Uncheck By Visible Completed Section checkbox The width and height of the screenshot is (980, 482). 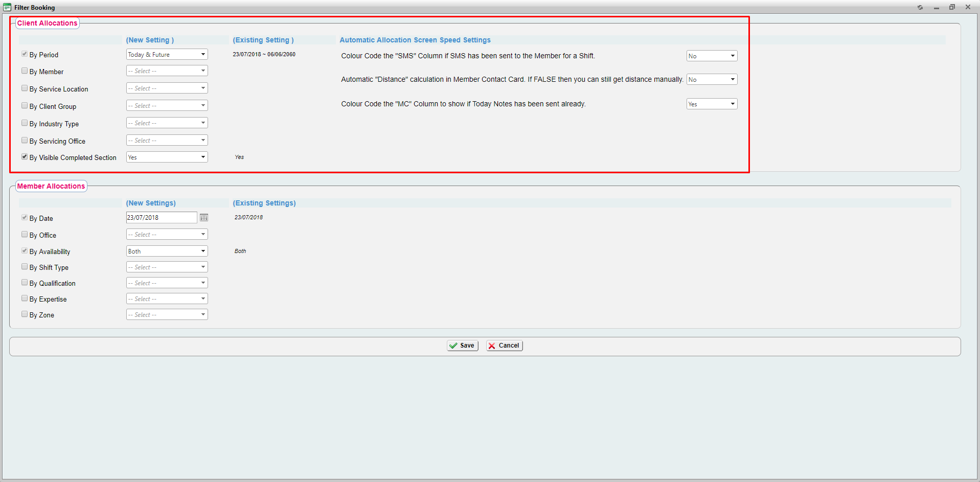tap(25, 157)
